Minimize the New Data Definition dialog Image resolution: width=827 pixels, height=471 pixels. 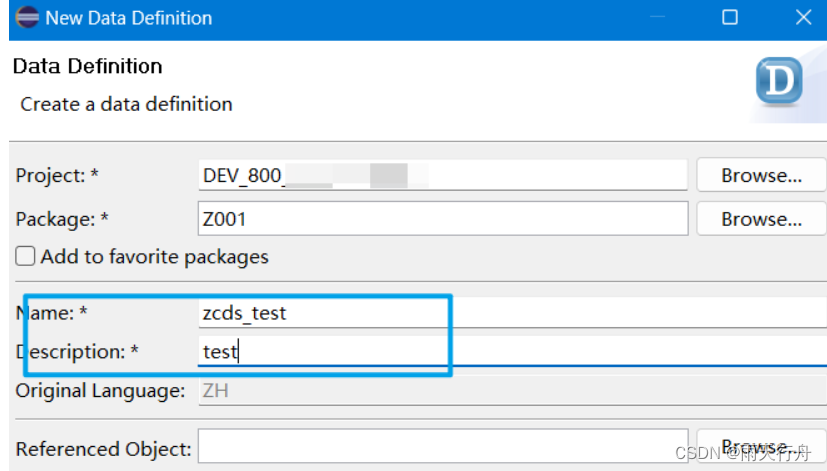[x=657, y=18]
